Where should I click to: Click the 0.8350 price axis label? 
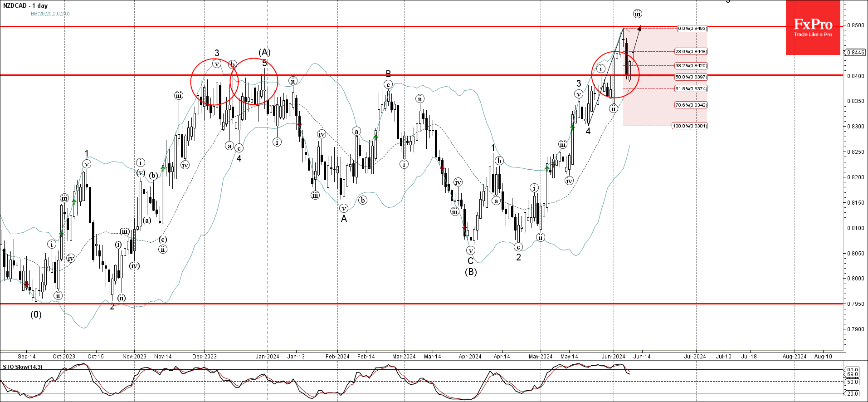click(x=855, y=101)
